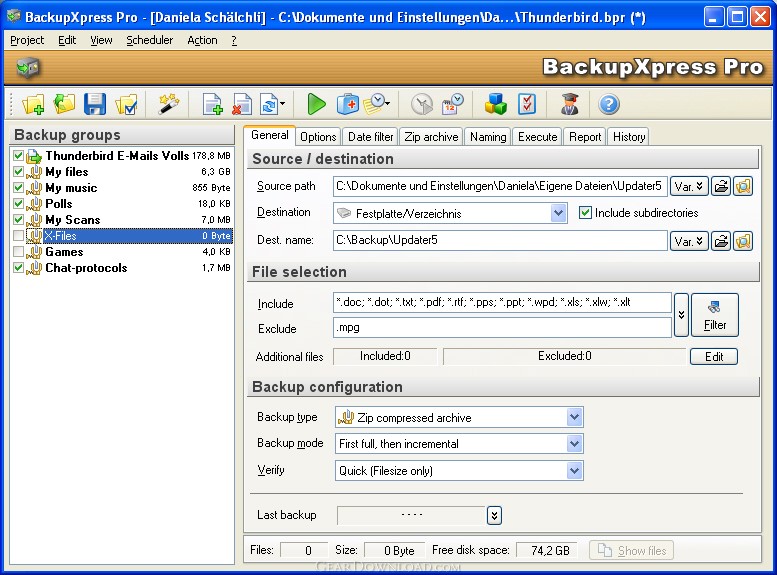
Task: Uncheck the My files backup group
Action: tap(19, 172)
